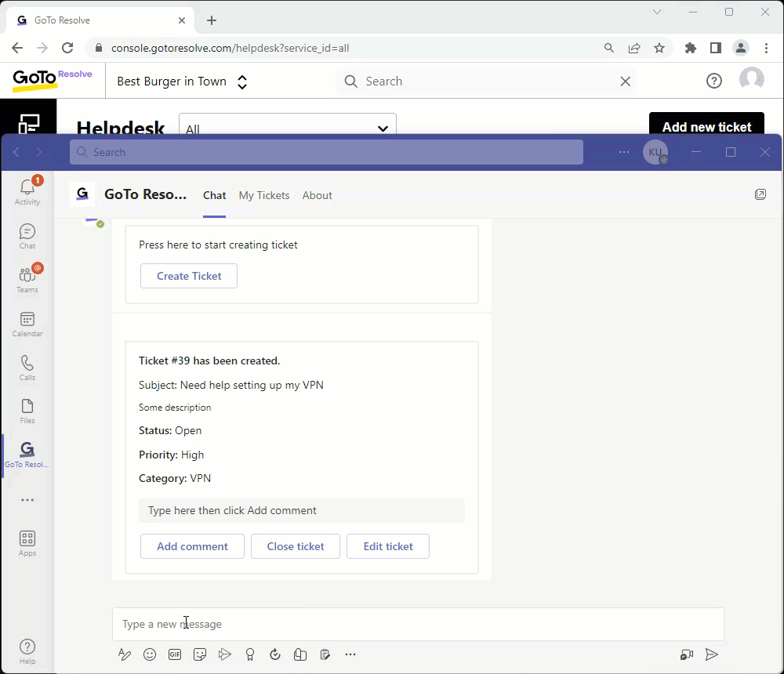This screenshot has height=674, width=784.
Task: Open GoTo Resolve help question icon
Action: click(x=714, y=81)
